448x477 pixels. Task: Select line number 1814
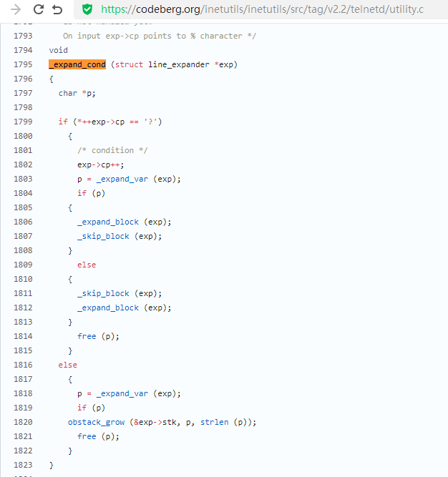pos(23,336)
